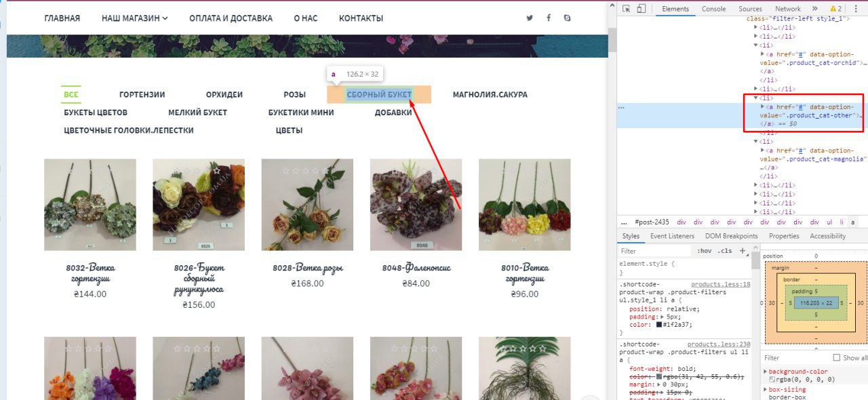Image resolution: width=868 pixels, height=400 pixels.
Task: Open the Sources tab
Action: 750,9
